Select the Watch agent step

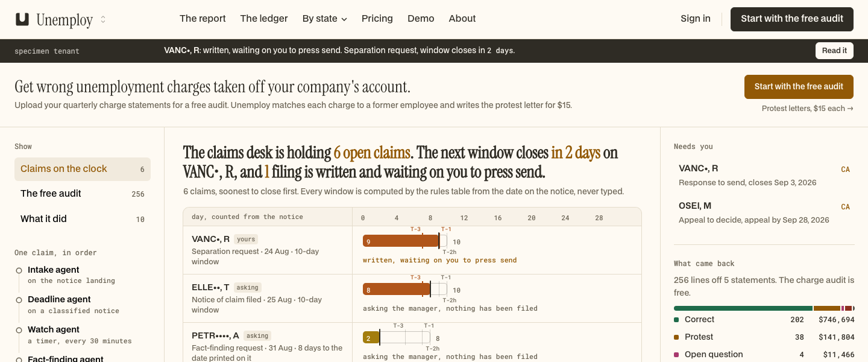pos(83,335)
